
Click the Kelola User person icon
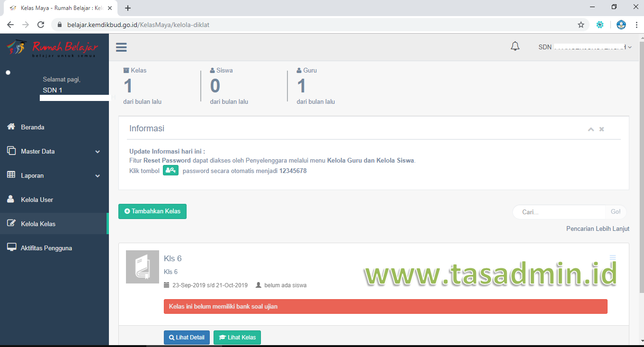pos(11,199)
